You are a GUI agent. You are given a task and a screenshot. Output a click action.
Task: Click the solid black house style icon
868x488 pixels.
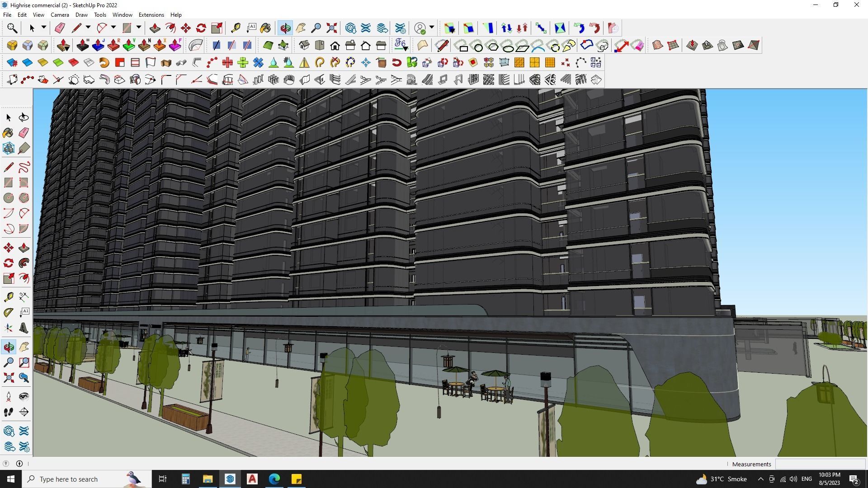335,45
